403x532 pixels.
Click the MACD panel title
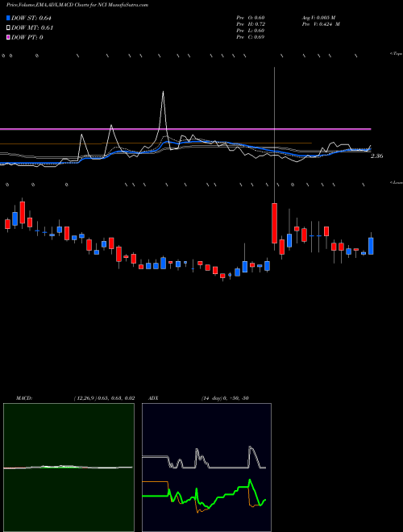24,398
